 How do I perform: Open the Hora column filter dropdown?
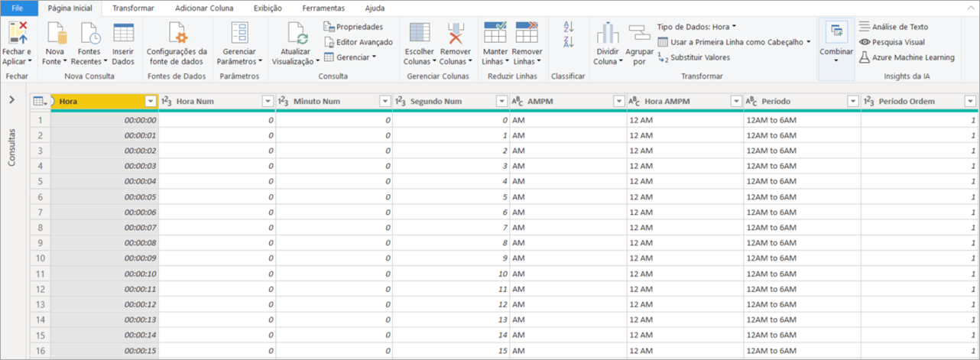[x=150, y=101]
